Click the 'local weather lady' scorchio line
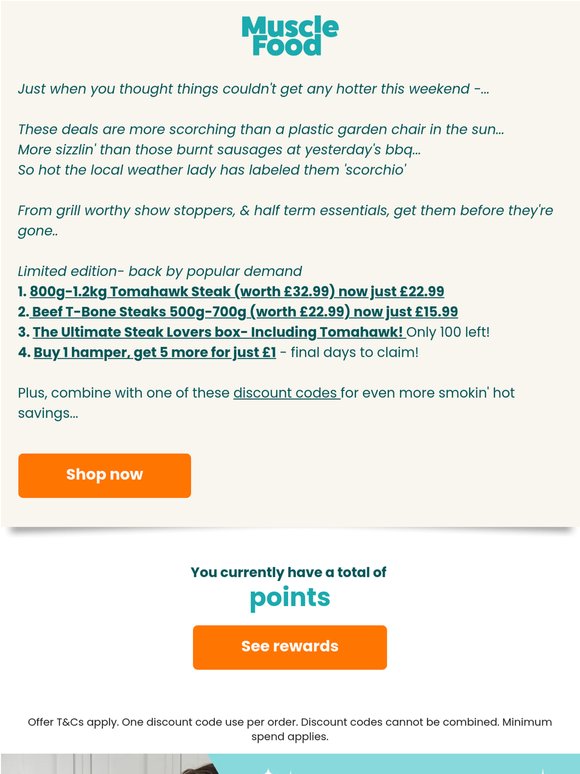This screenshot has width=580, height=774. (x=212, y=170)
